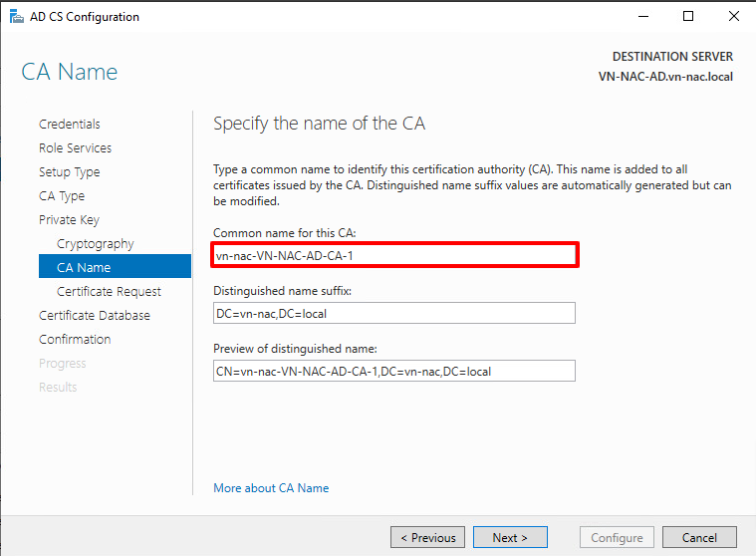Click the Common name for this CA field
This screenshot has height=556, width=756.
click(x=394, y=255)
